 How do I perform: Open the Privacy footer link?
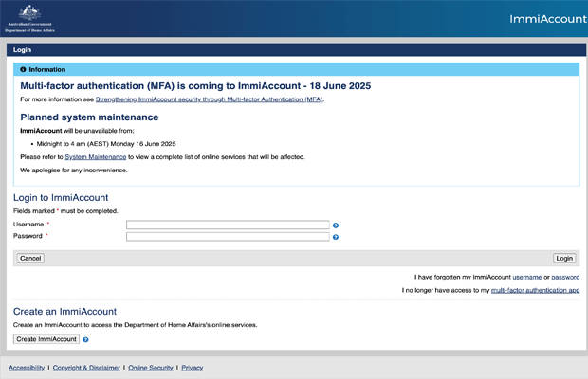pos(193,368)
